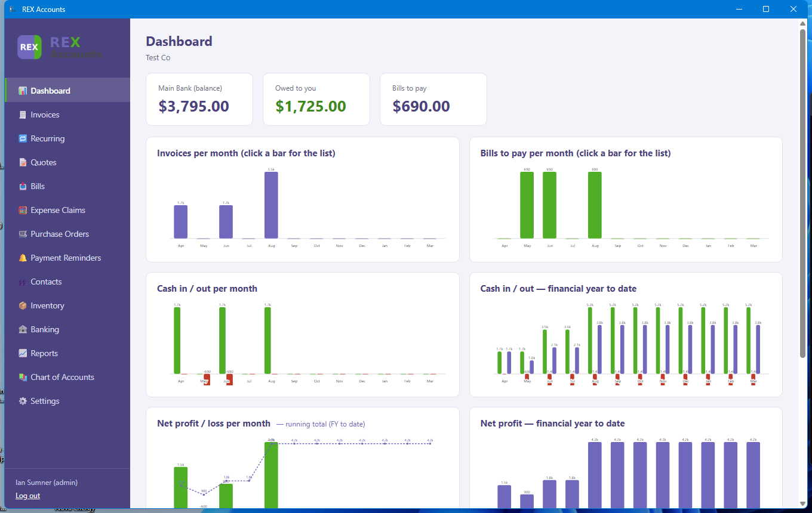
Task: Click 'Cash in / out — financial year to date' title
Action: pos(558,289)
